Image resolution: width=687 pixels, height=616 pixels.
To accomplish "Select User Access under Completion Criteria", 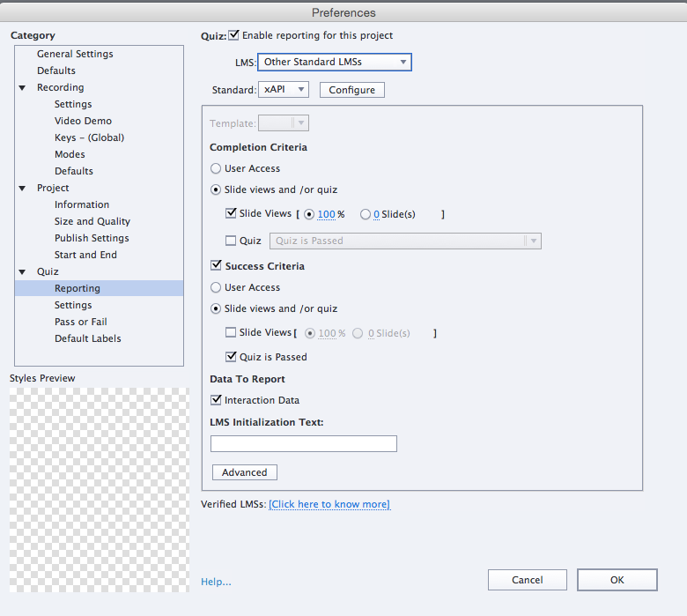I will pyautogui.click(x=216, y=168).
